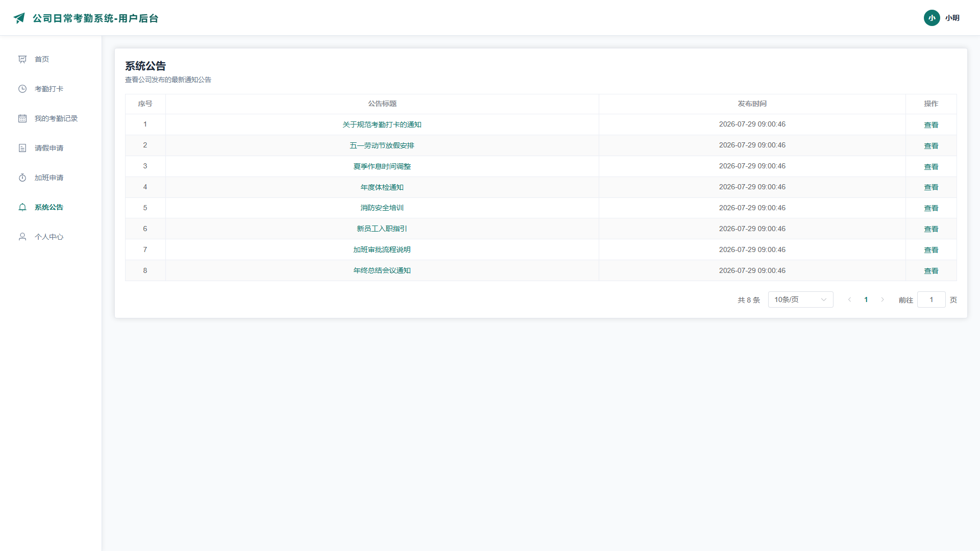This screenshot has height=551, width=980.
Task: Click the clock icon for 考勤打卡
Action: point(22,89)
